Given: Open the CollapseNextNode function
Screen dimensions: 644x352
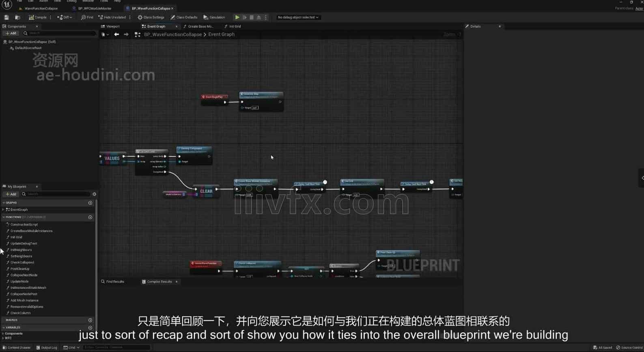Looking at the screenshot, I should [x=24, y=275].
